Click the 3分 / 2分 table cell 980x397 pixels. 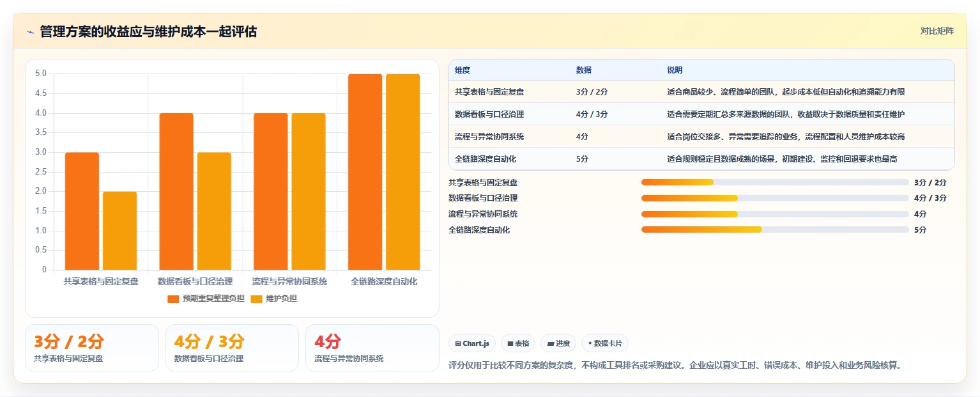592,92
